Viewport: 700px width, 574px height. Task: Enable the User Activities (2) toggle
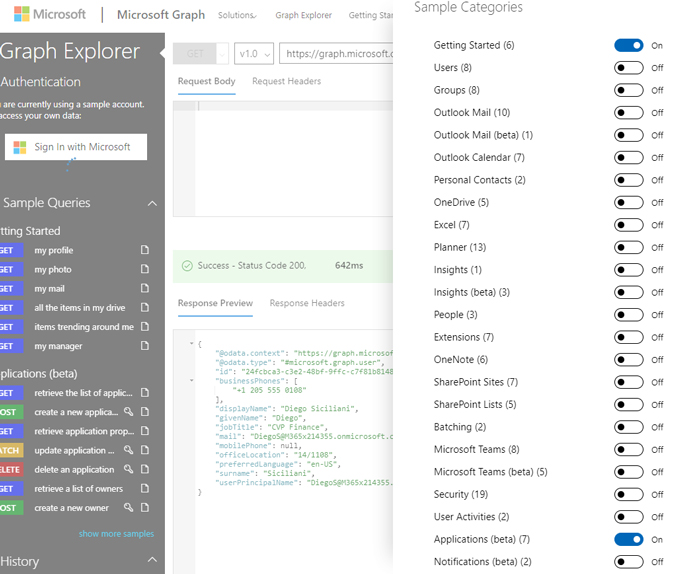(x=629, y=517)
